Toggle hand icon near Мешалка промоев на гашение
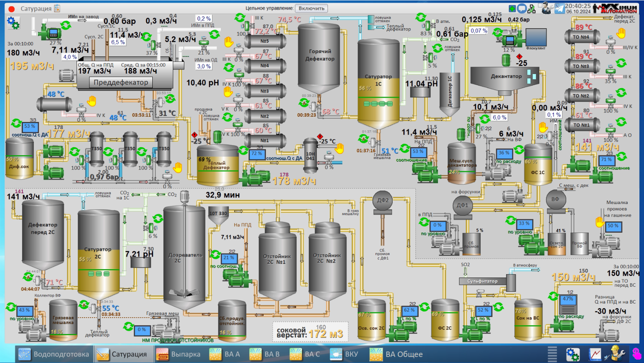The width and height of the screenshot is (644, 363). (600, 222)
